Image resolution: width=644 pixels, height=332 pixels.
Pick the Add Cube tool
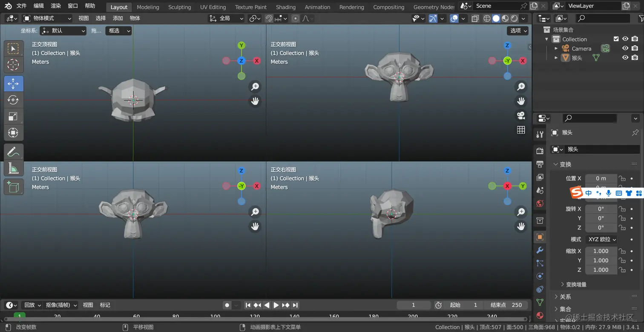coord(14,187)
